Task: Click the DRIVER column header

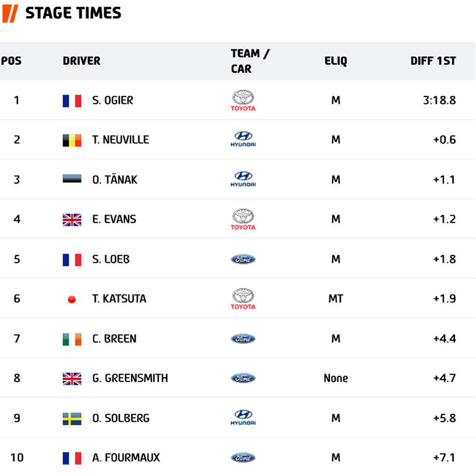Action: point(81,61)
